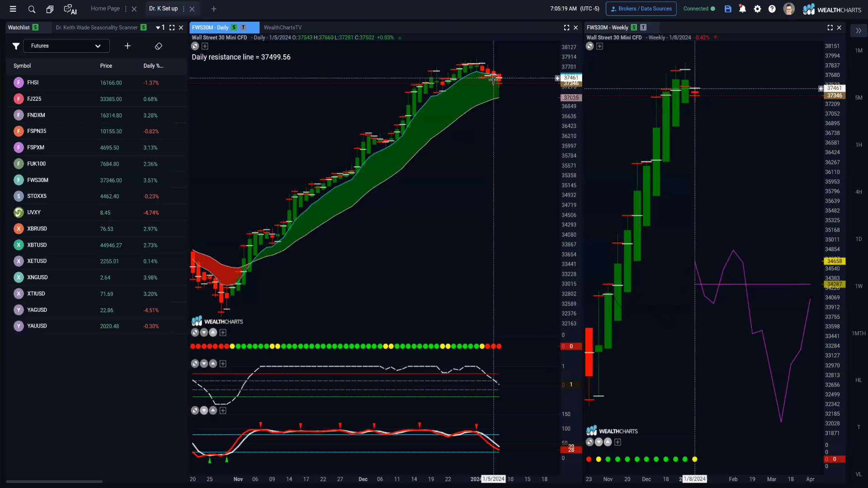Toggle visibility of daily bottom oscillator pane
868x488 pixels.
coord(195,411)
